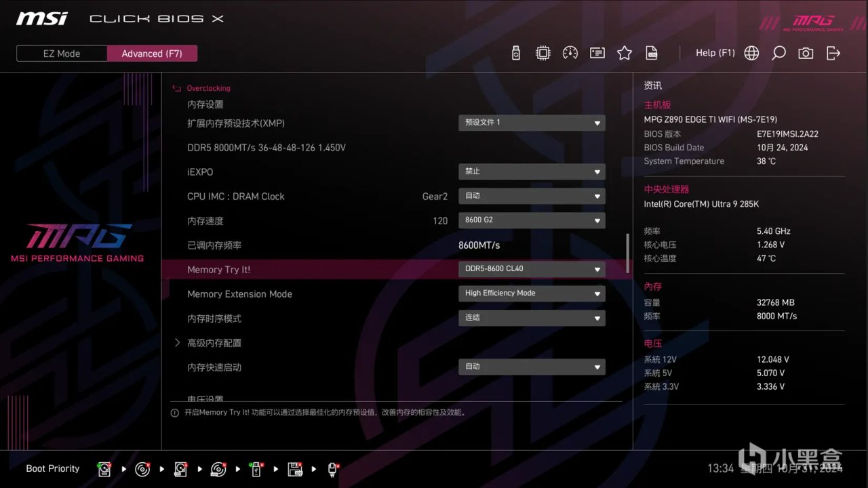Click the exit door icon
868x488 pixels.
[833, 53]
